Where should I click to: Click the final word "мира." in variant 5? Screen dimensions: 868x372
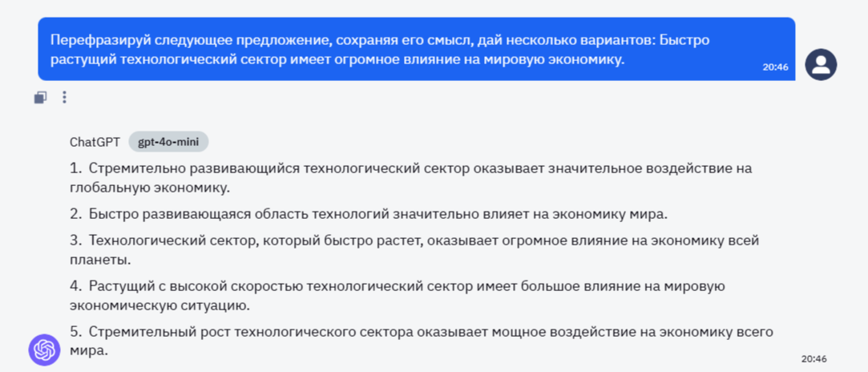pyautogui.click(x=88, y=350)
